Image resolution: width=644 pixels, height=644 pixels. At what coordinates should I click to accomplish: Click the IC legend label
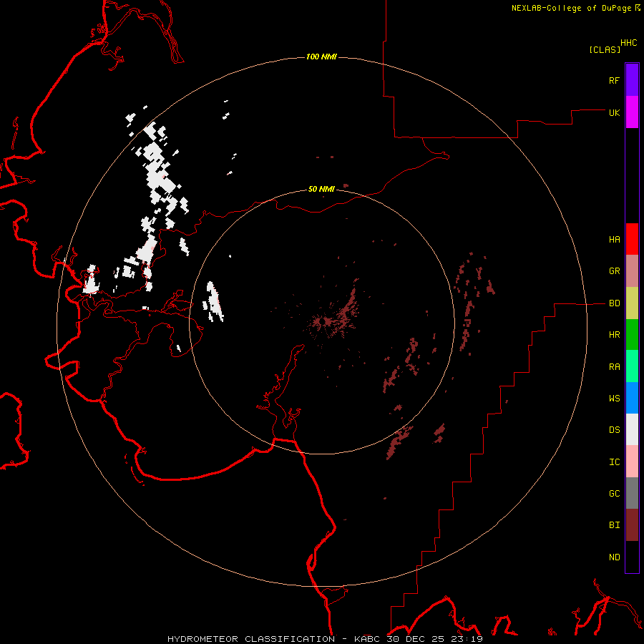point(614,462)
